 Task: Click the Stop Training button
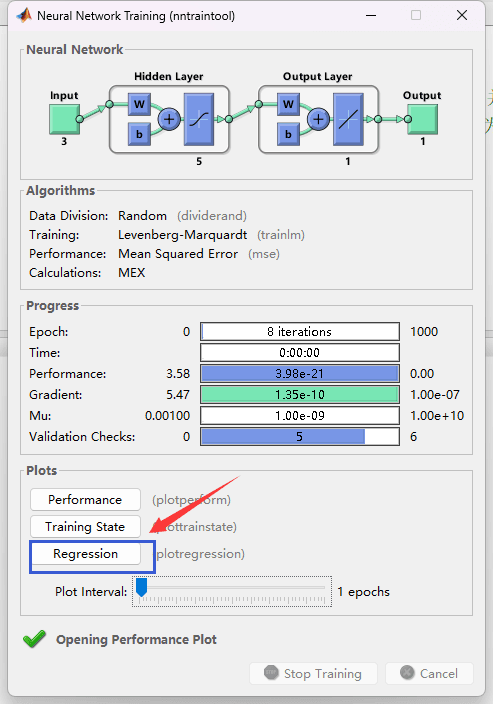point(313,673)
